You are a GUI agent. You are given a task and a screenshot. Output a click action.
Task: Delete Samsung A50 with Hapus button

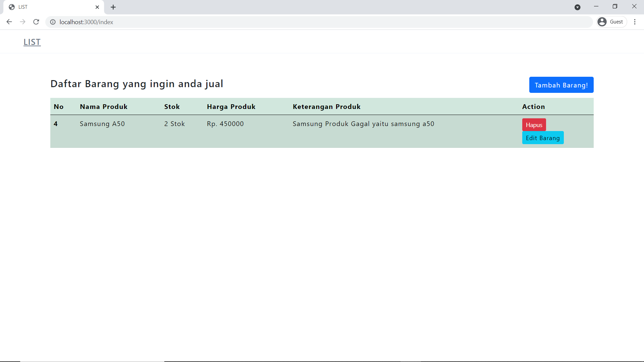(534, 125)
